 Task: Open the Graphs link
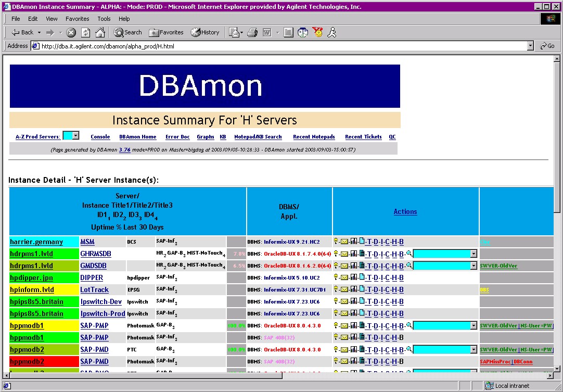coord(206,136)
